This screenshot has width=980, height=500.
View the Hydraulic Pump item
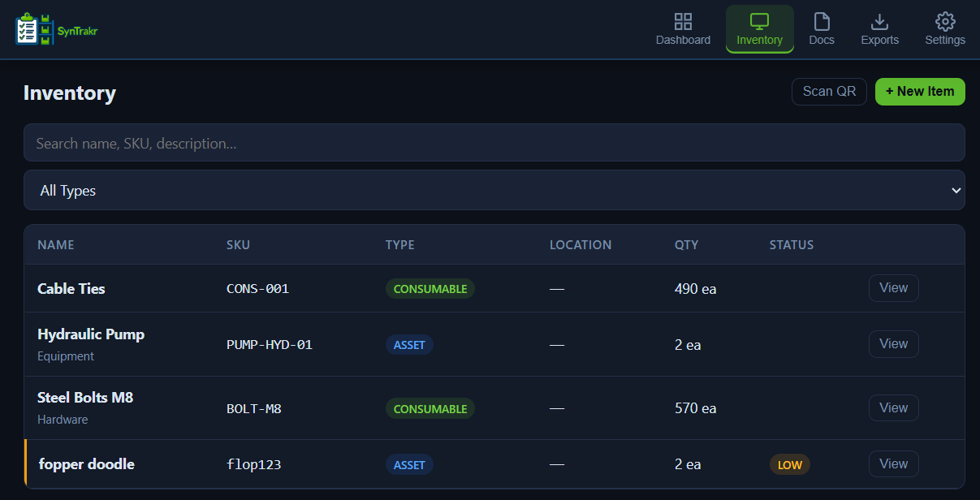tap(893, 344)
